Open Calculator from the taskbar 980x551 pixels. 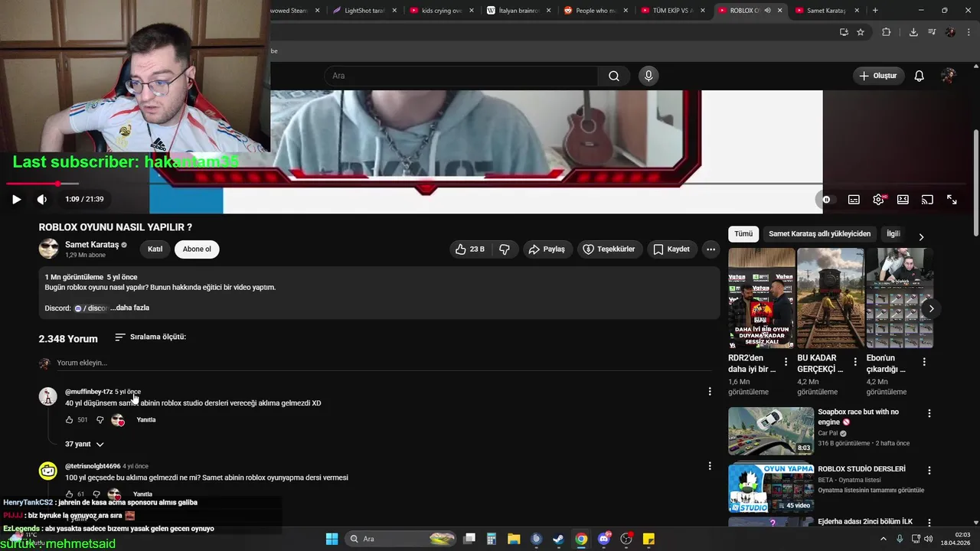[x=492, y=539]
